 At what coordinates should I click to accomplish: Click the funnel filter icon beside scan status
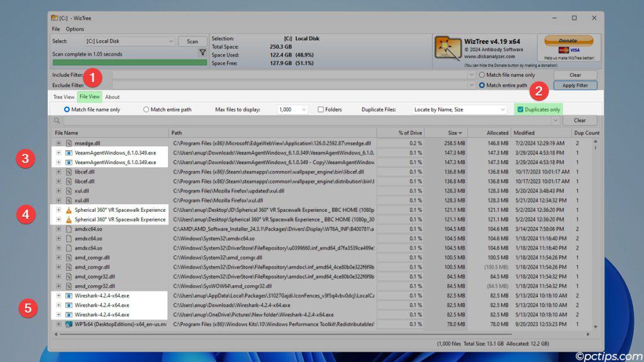203,53
